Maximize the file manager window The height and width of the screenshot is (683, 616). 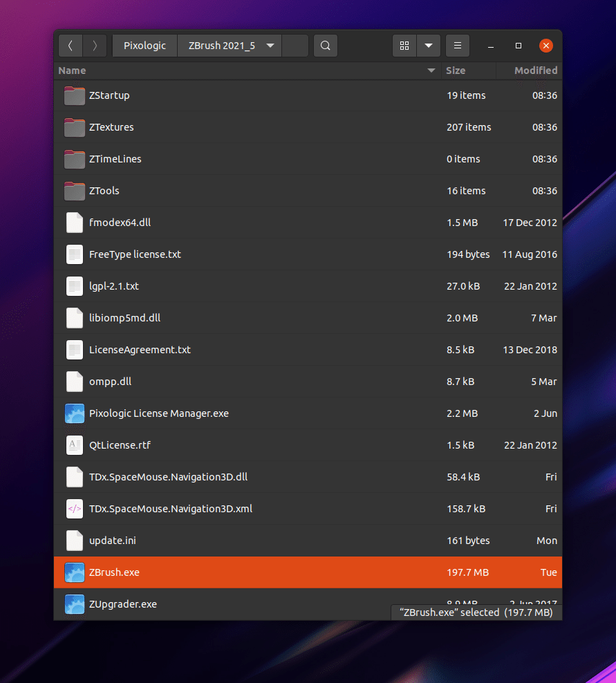point(519,46)
